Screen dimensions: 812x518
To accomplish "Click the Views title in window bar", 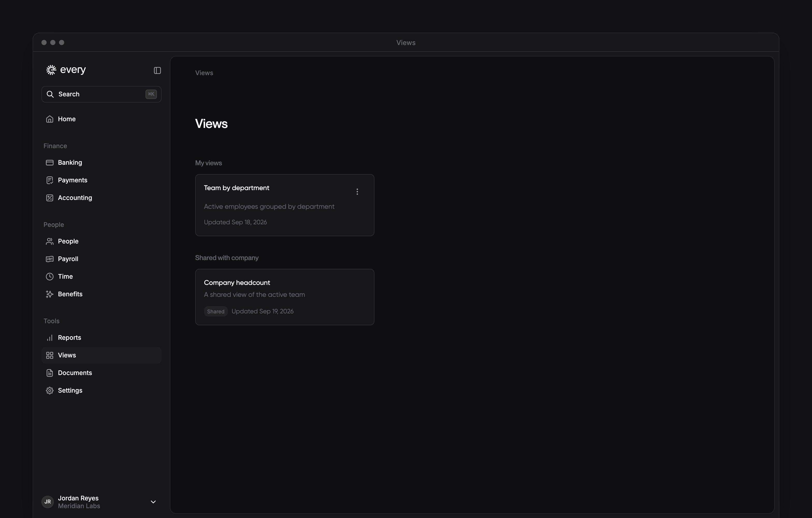I will [x=406, y=42].
